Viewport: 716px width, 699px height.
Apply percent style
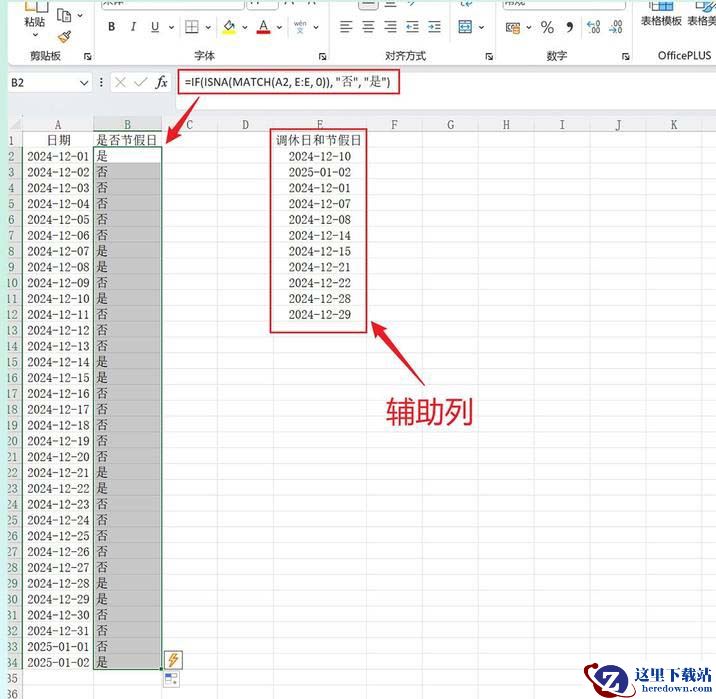coord(547,27)
